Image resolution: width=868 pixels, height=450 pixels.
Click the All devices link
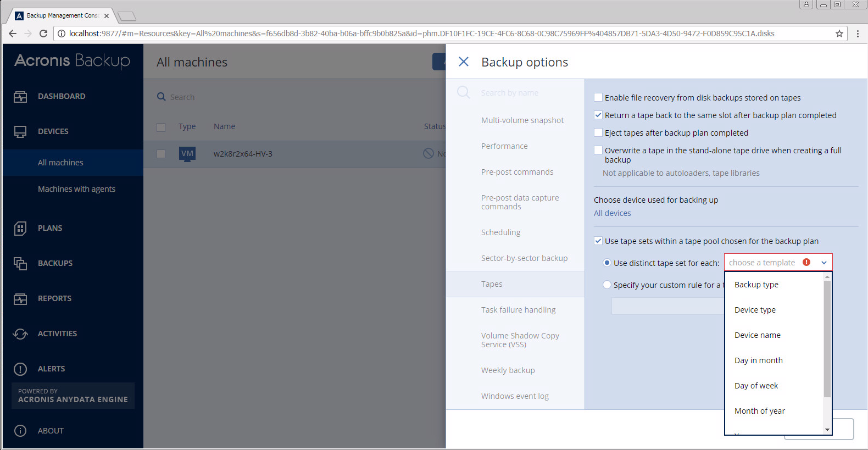click(x=612, y=213)
